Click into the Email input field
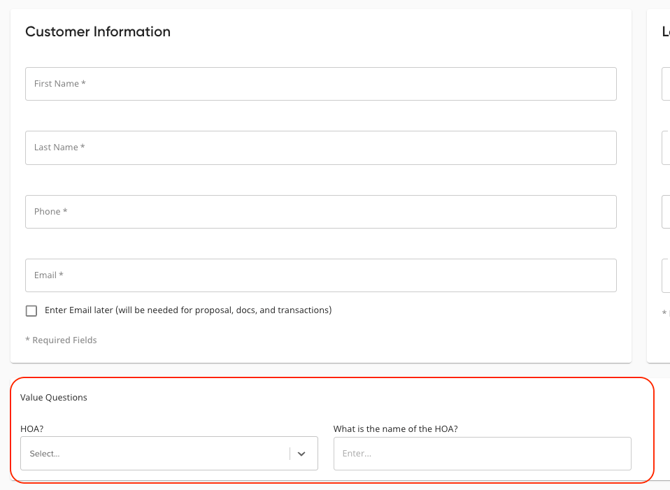Screen dimensions: 670x490 point(320,275)
